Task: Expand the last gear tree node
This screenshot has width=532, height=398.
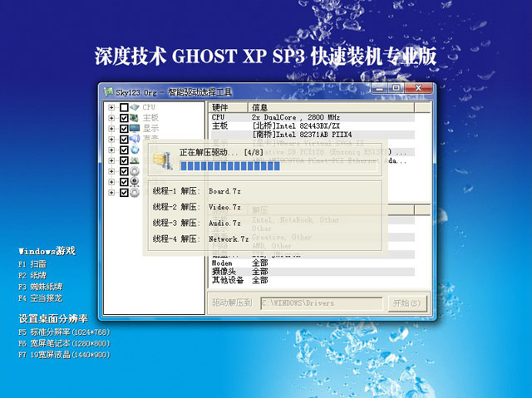Action: coord(111,192)
